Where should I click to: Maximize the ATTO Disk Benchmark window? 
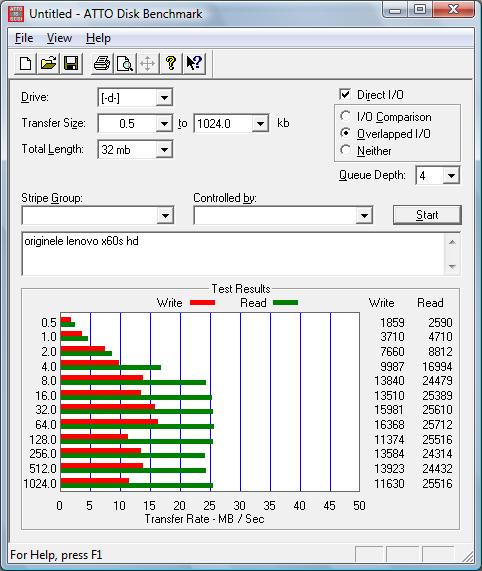(x=420, y=10)
